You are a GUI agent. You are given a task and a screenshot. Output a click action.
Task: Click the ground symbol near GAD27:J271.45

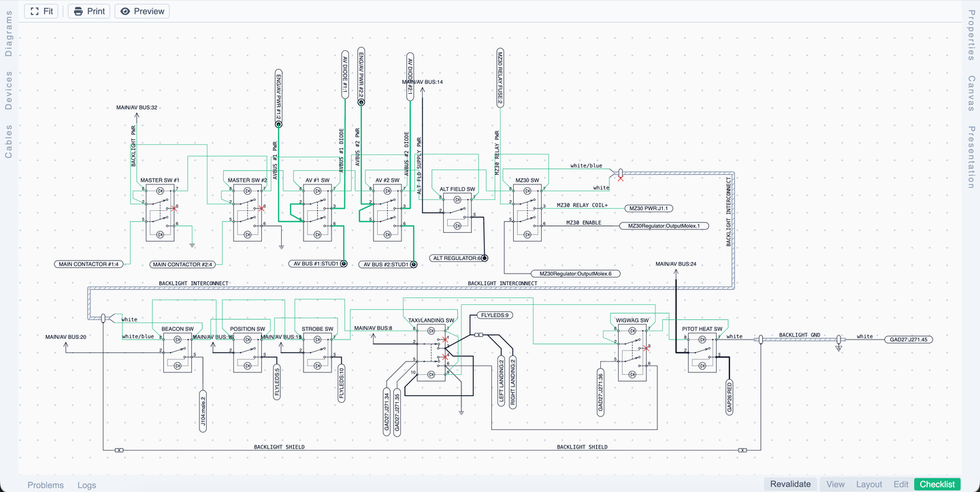tap(838, 348)
